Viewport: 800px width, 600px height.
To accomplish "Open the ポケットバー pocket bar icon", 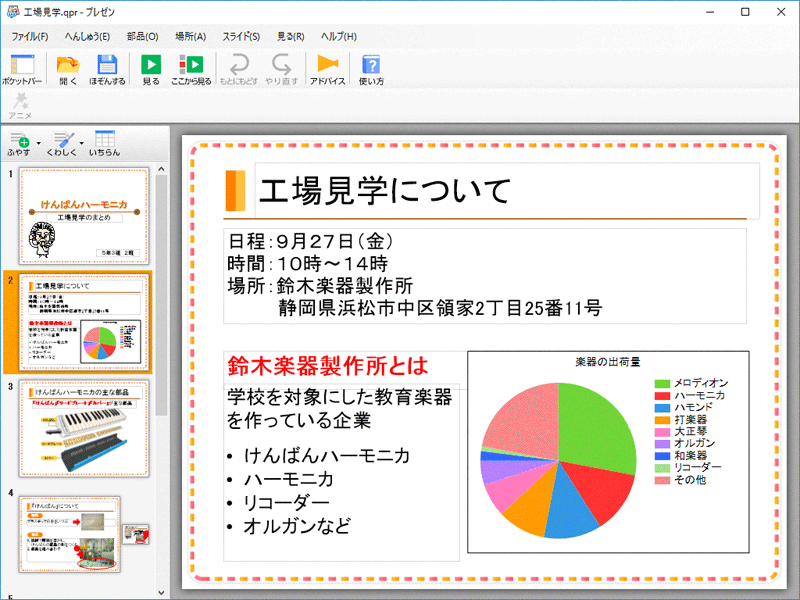I will pyautogui.click(x=21, y=69).
